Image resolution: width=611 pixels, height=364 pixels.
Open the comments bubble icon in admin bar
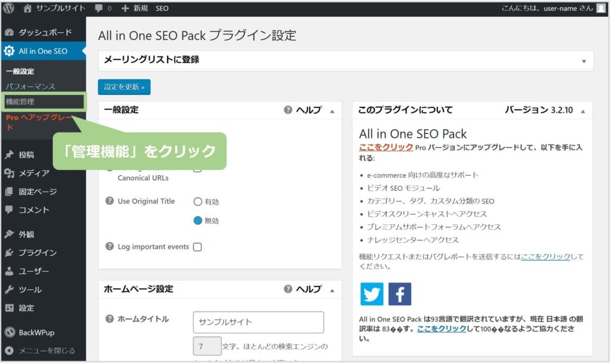(x=99, y=8)
